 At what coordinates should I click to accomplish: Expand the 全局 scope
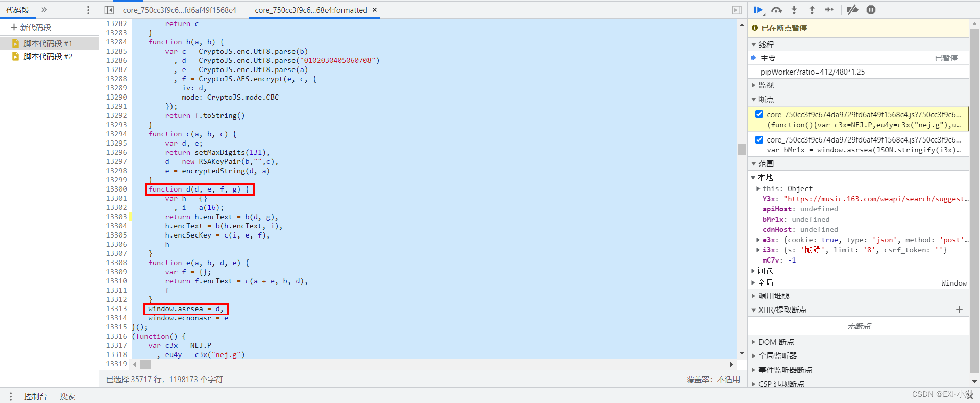point(753,282)
